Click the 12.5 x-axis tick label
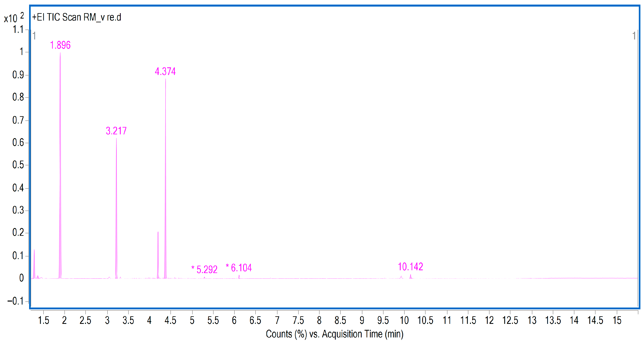644x343 pixels. click(x=510, y=320)
